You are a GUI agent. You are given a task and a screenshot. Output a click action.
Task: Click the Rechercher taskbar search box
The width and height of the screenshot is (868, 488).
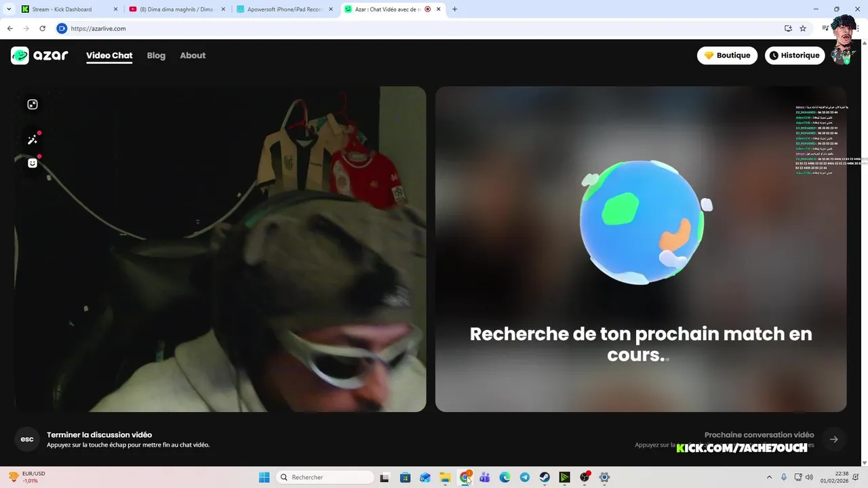coord(325,477)
